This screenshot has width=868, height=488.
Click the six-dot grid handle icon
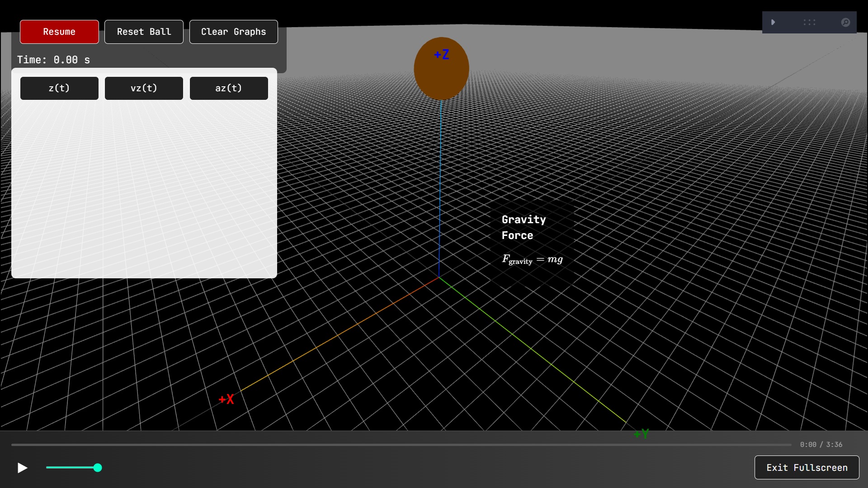809,22
